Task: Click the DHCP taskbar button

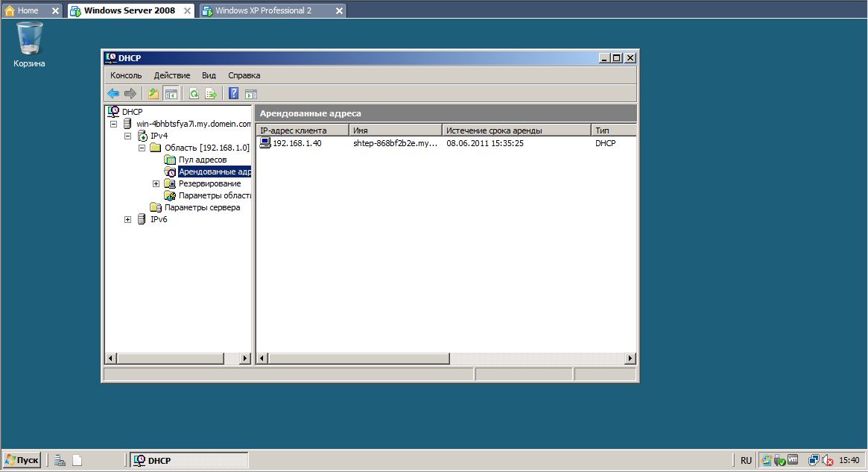Action: (x=189, y=460)
